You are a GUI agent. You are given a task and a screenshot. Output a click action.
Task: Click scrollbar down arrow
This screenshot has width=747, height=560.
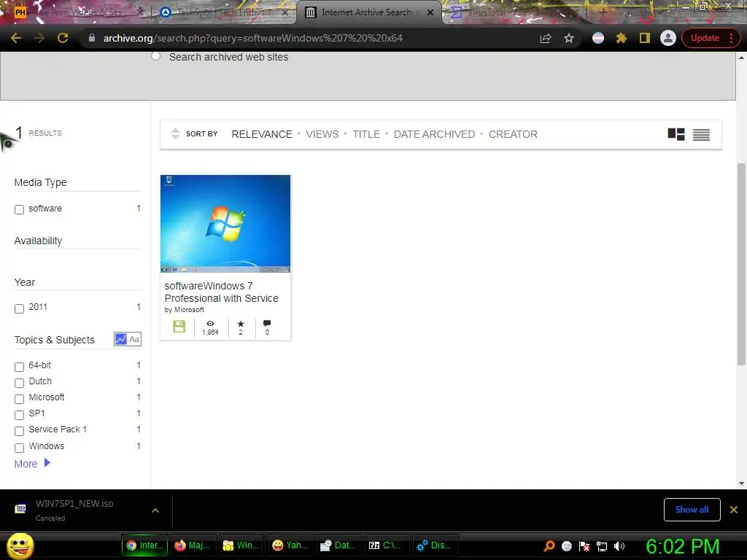tap(741, 483)
